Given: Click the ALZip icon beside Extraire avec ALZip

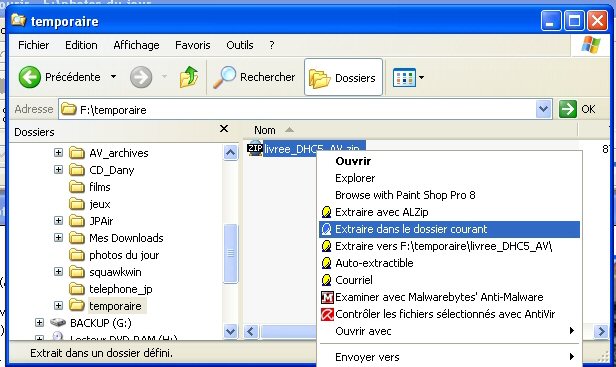Looking at the screenshot, I should point(326,212).
